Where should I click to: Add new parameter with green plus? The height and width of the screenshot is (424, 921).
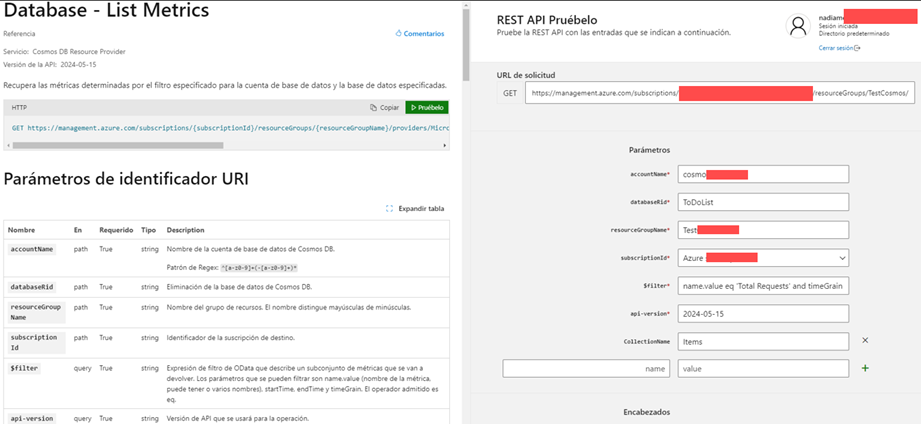[865, 368]
